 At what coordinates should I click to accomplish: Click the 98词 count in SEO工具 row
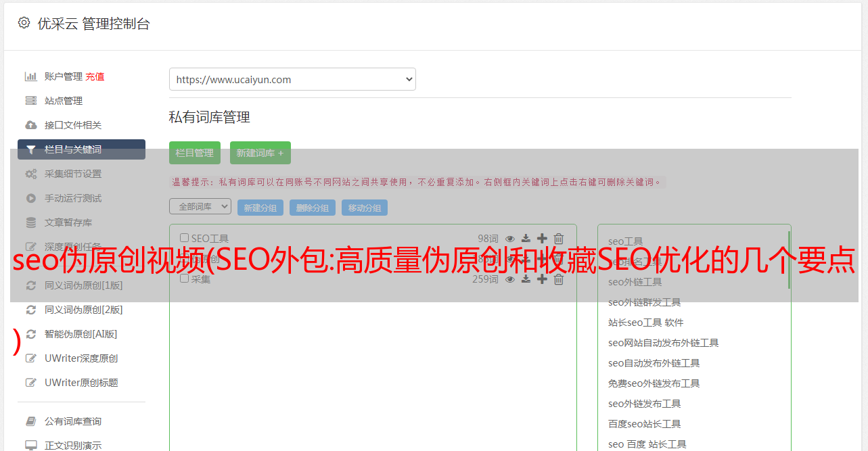pyautogui.click(x=488, y=239)
